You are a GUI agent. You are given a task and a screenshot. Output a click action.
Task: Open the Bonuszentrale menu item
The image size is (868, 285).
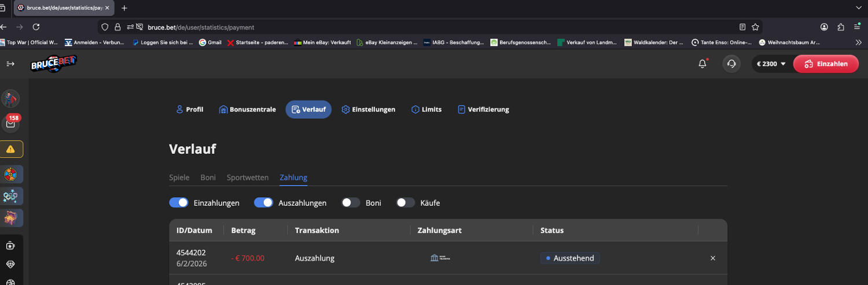247,109
